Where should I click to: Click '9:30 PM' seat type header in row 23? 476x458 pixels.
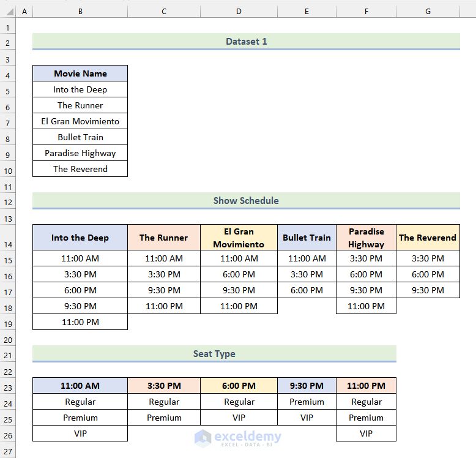pos(307,386)
